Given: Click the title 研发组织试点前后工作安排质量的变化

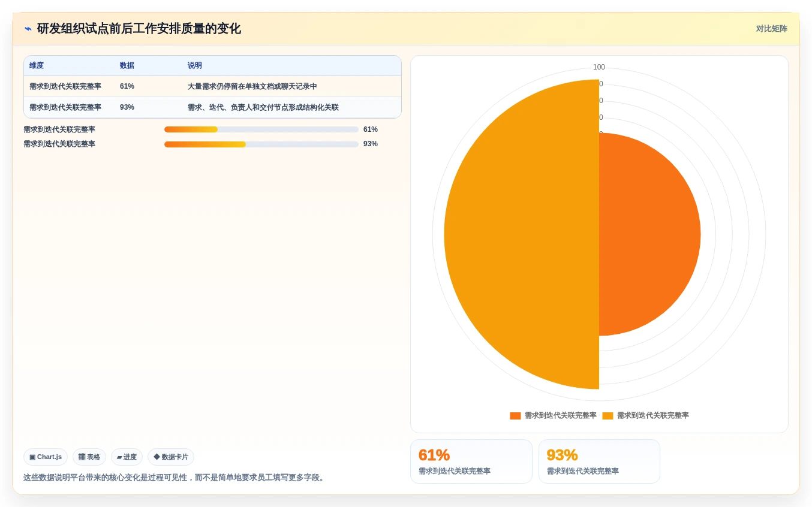Looking at the screenshot, I should (x=139, y=29).
